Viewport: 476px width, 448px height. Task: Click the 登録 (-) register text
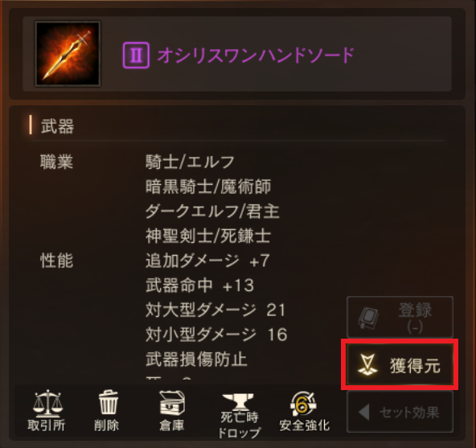(x=415, y=319)
